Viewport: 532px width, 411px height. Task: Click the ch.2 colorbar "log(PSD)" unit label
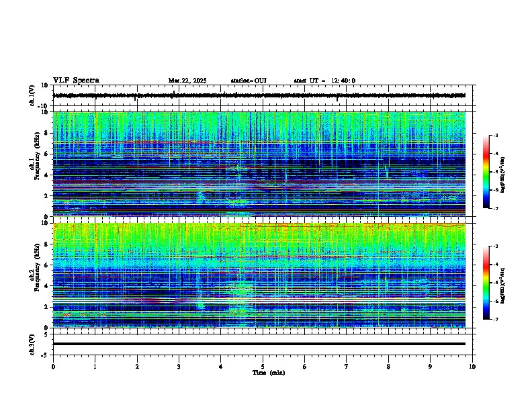[x=503, y=285]
